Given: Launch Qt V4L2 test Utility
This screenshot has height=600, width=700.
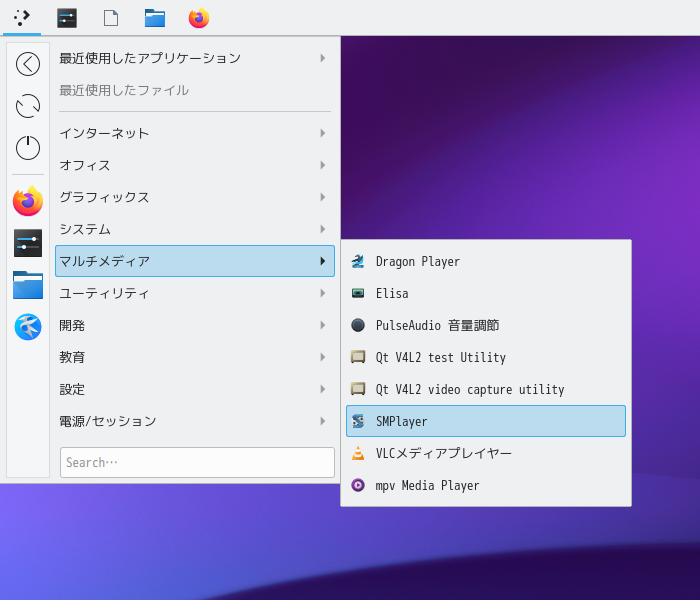Looking at the screenshot, I should (x=486, y=357).
